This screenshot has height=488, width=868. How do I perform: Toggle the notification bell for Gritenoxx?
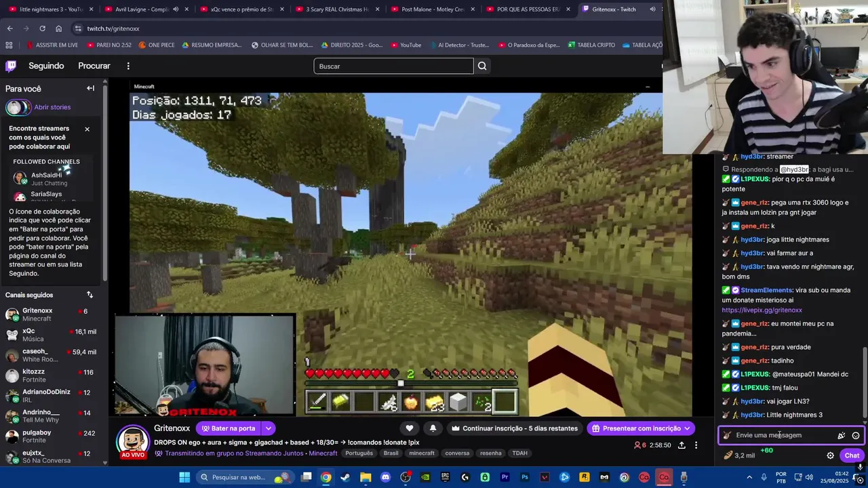click(433, 428)
